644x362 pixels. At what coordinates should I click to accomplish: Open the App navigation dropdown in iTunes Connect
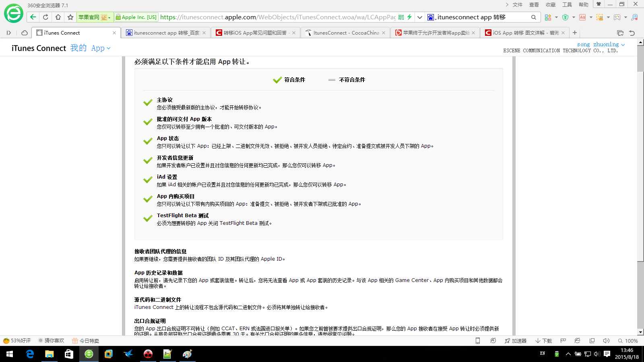coord(100,48)
